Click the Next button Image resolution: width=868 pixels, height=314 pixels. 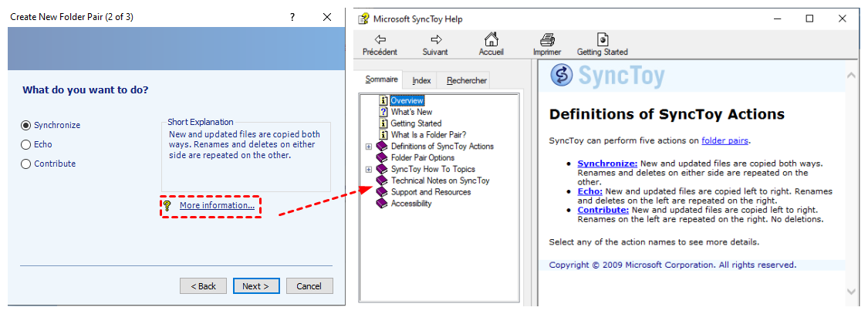[x=255, y=286]
